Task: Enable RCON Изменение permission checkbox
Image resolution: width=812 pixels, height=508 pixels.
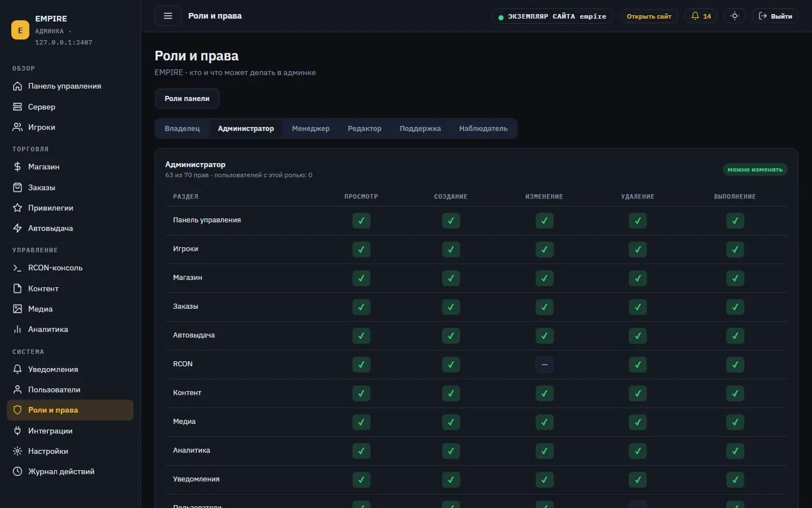Action: [x=544, y=365]
